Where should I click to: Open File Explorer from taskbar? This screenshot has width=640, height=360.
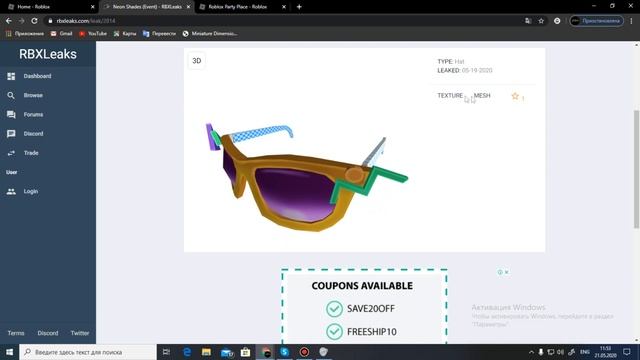click(x=206, y=352)
